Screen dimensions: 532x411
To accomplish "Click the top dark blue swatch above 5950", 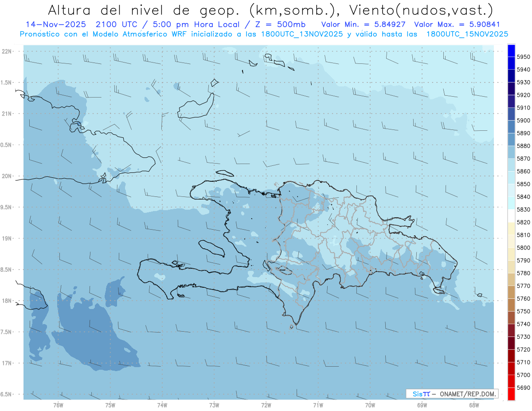I will [x=511, y=51].
